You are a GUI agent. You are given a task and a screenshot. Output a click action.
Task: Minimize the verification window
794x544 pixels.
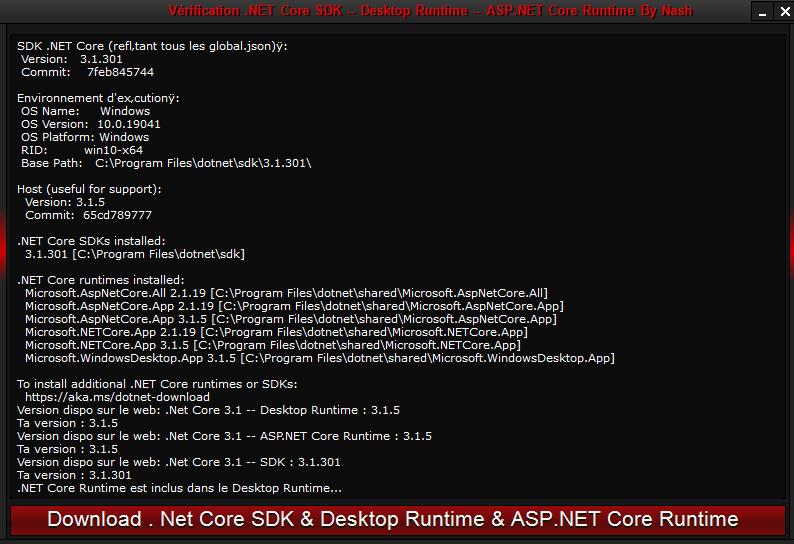[762, 11]
